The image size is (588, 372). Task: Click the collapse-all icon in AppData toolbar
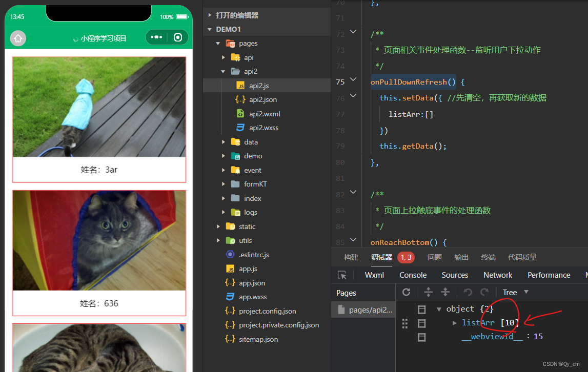pos(445,292)
